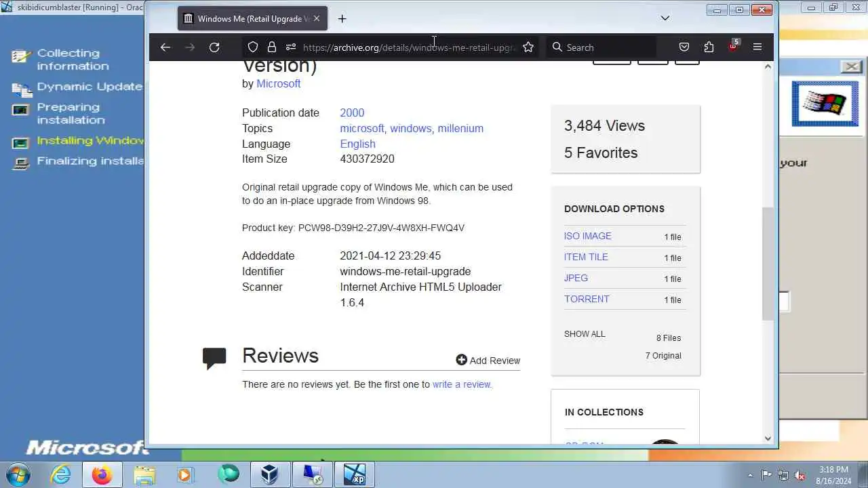Go back using the Firefox back arrow
This screenshot has width=868, height=488.
(x=165, y=47)
